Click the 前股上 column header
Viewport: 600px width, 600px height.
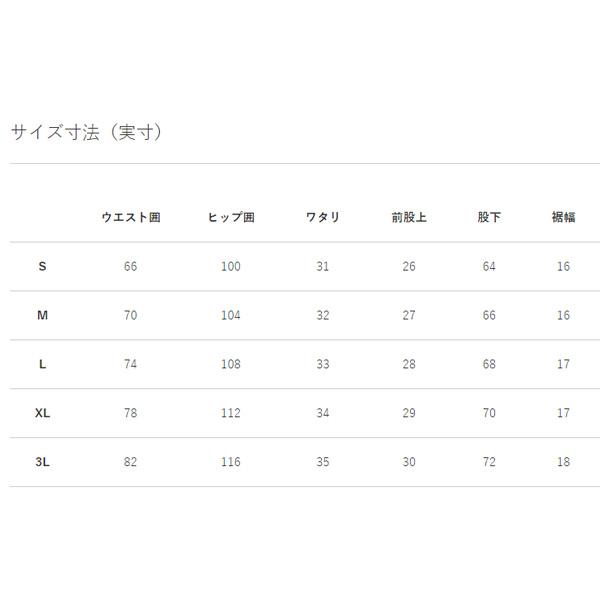[409, 217]
